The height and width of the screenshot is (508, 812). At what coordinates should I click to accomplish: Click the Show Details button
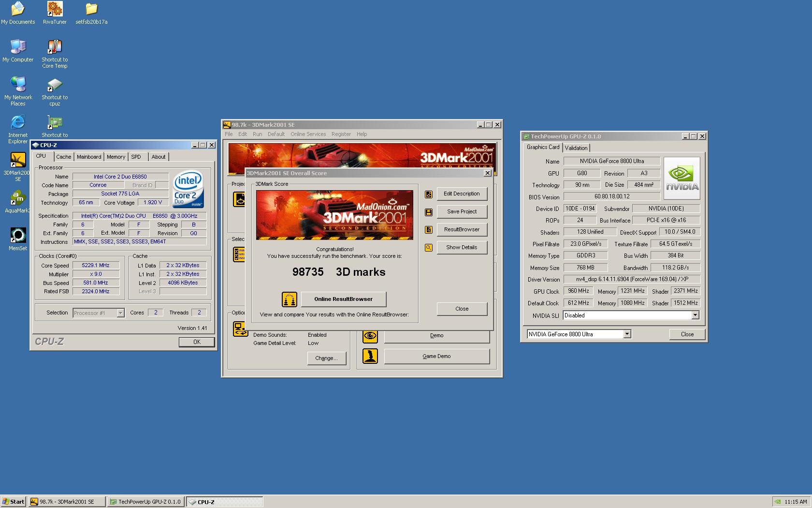pos(462,247)
